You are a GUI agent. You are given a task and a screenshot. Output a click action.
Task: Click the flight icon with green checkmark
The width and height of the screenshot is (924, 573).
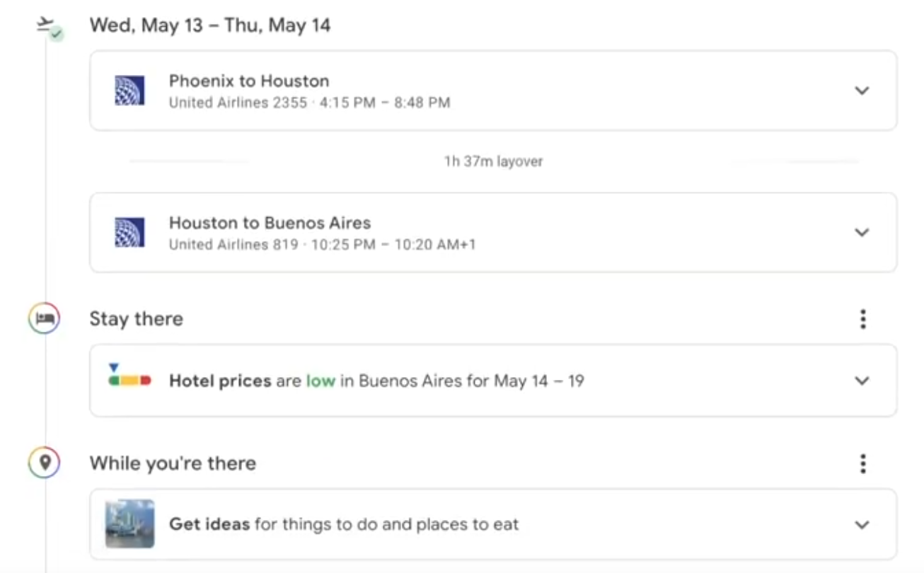[48, 28]
